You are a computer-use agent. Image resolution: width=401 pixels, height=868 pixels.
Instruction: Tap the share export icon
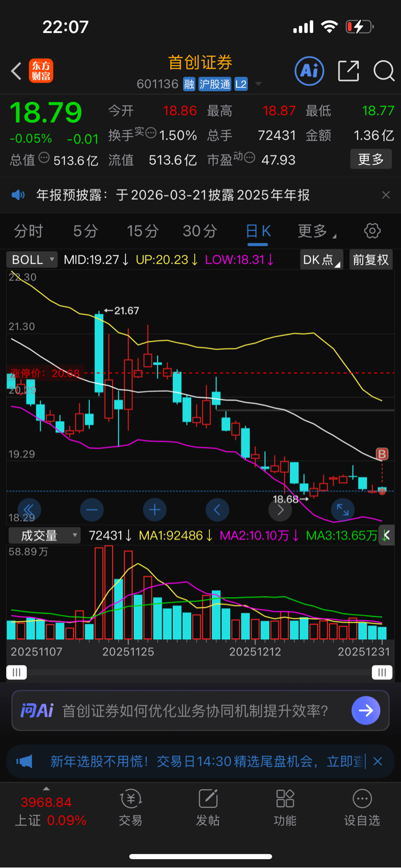(x=348, y=71)
